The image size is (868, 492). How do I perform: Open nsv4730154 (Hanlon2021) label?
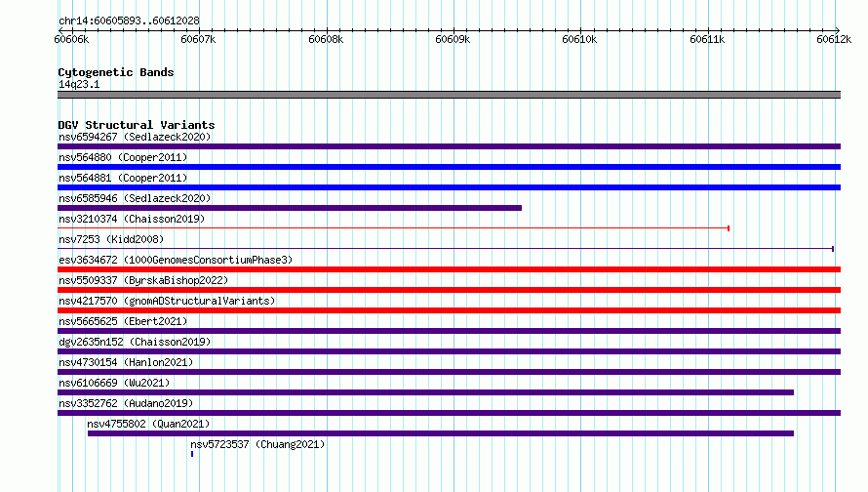pos(126,362)
